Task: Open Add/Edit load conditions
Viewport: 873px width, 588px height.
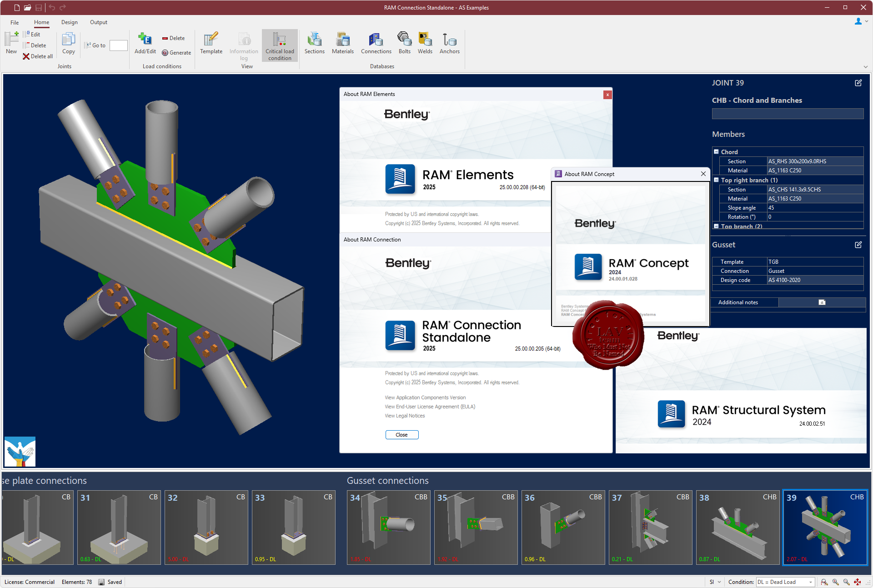Action: (145, 43)
